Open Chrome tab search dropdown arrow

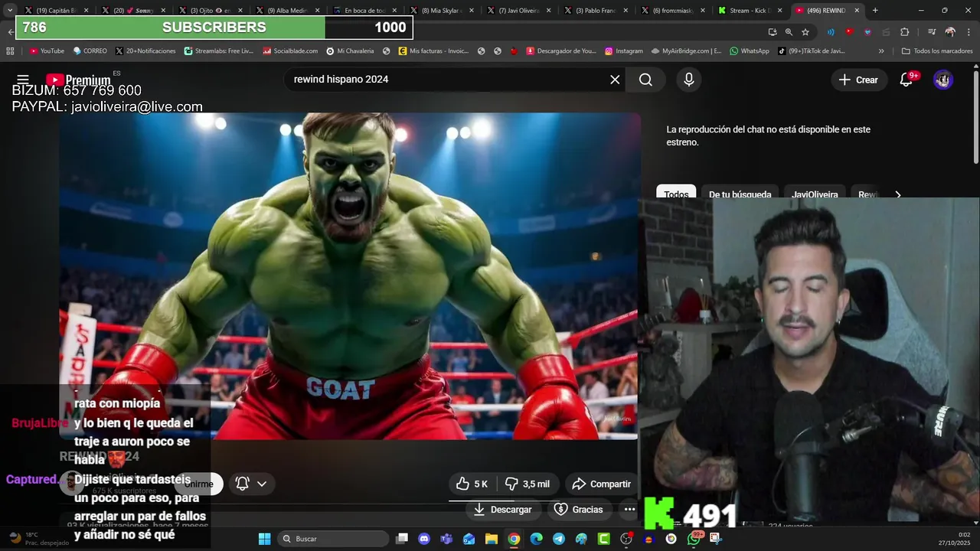click(10, 10)
